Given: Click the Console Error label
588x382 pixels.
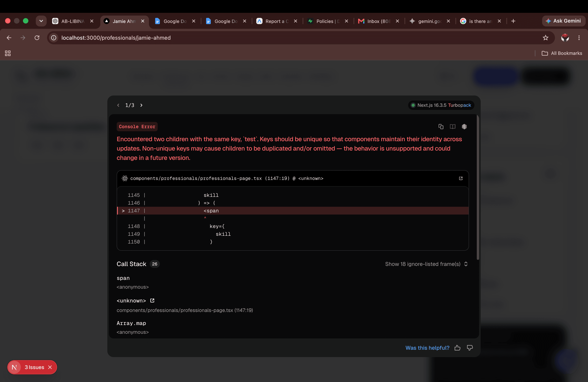Looking at the screenshot, I should (137, 126).
